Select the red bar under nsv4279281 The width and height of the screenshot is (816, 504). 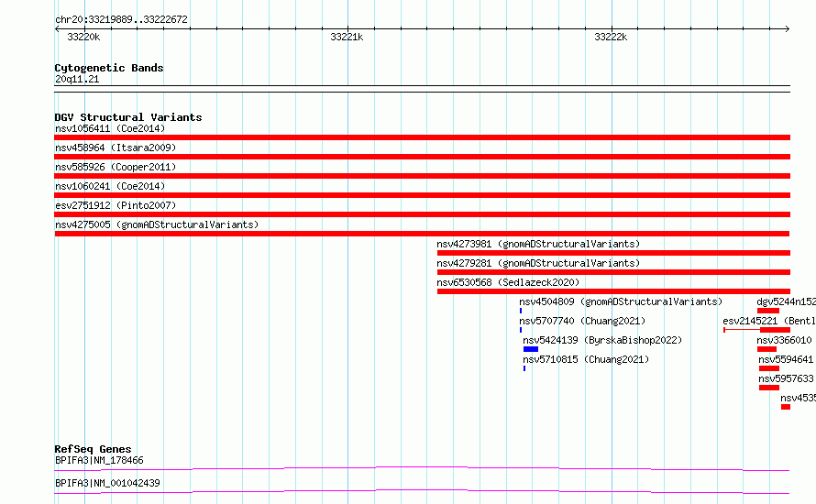[x=613, y=272]
